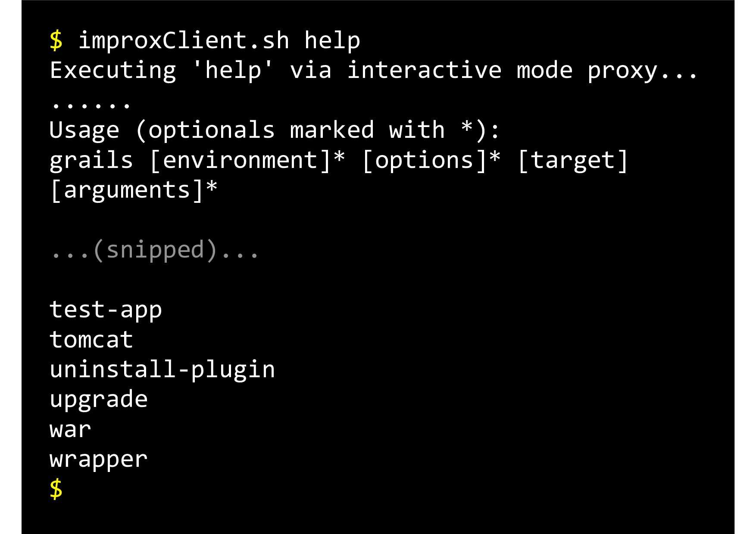Viewport: 756px width, 534px height.
Task: Click the wrapper command entry
Action: click(x=99, y=459)
